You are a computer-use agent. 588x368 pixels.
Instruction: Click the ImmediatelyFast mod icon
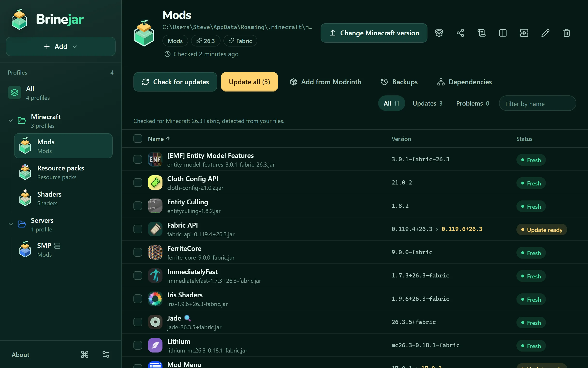[x=155, y=276]
